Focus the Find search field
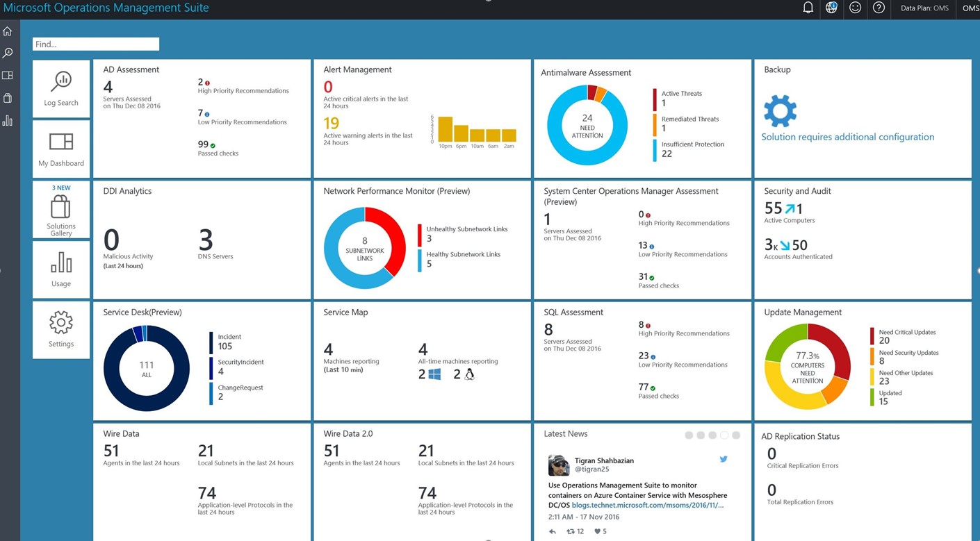 point(96,44)
